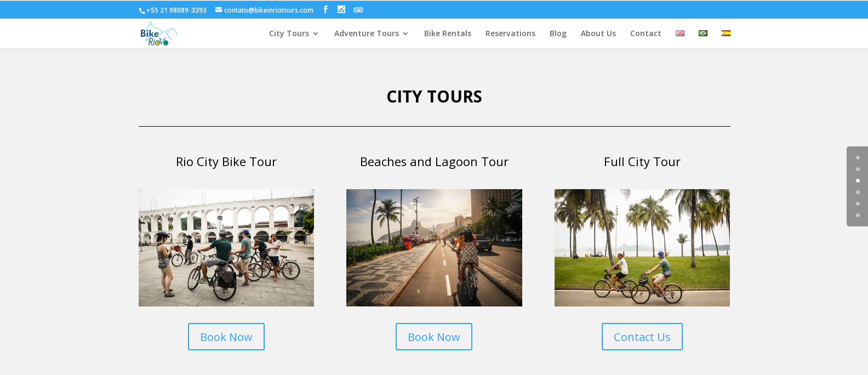The height and width of the screenshot is (375, 868).
Task: Select the first side navigation dot
Action: [858, 158]
